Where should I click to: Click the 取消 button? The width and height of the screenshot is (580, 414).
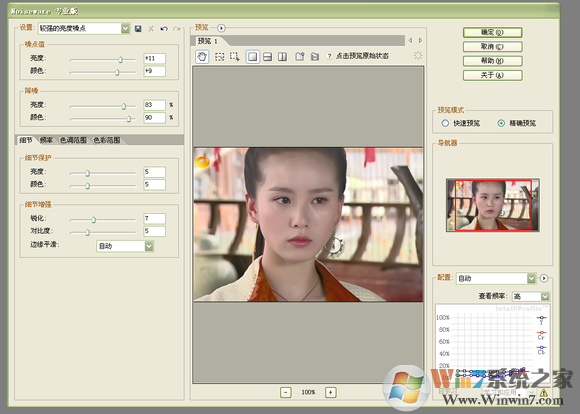pyautogui.click(x=492, y=47)
